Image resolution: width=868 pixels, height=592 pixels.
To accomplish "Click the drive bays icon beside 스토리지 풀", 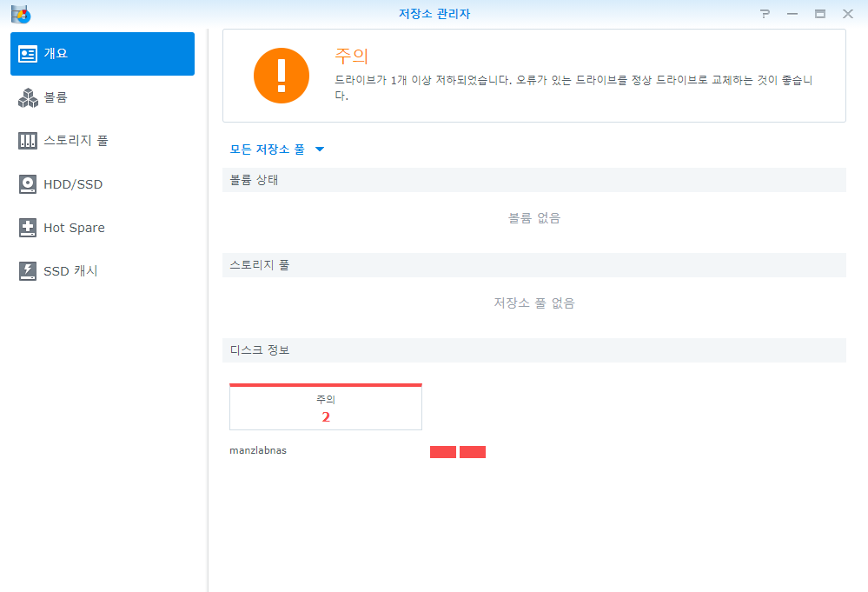I will (28, 141).
